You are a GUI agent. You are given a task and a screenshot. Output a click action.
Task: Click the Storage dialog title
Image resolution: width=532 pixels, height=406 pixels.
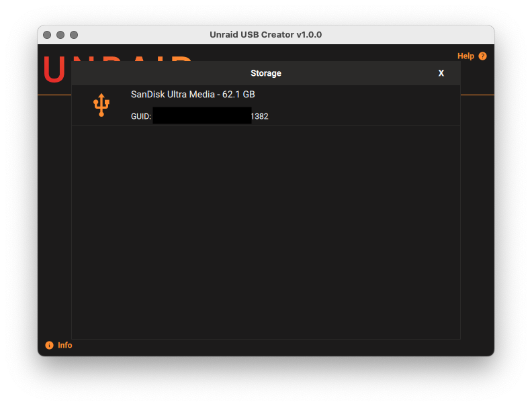265,73
